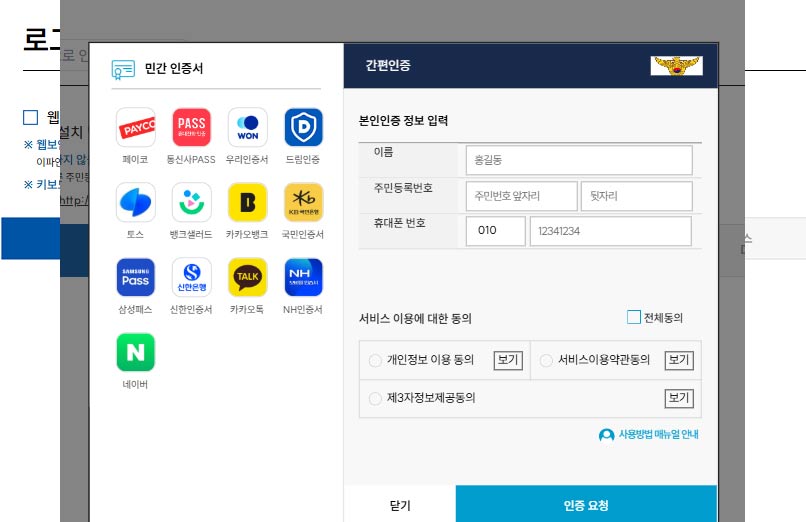
Task: Click the 주민등록번호 field label
Action: pyautogui.click(x=403, y=188)
